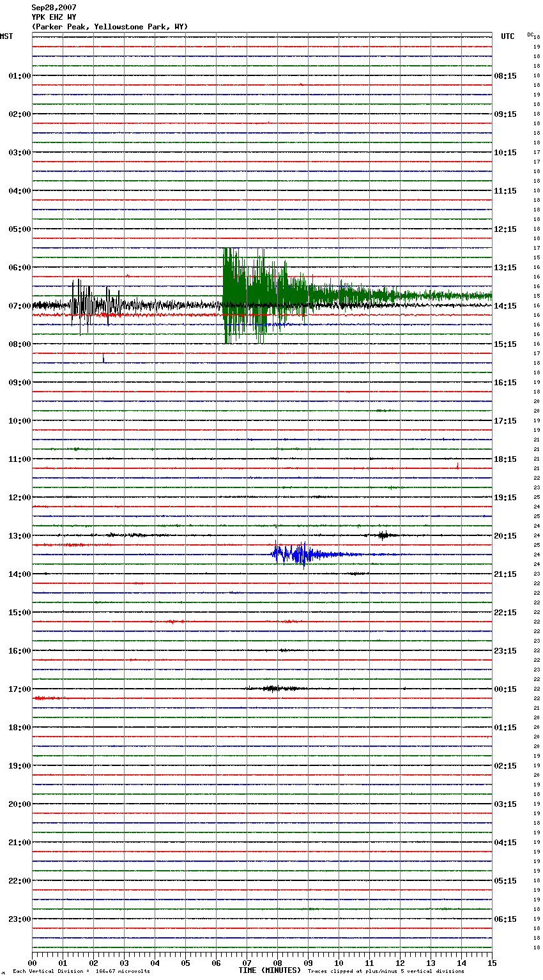Click the TIME (MINUTES) axis title
Screen dimensions: 543x980
click(x=270, y=970)
